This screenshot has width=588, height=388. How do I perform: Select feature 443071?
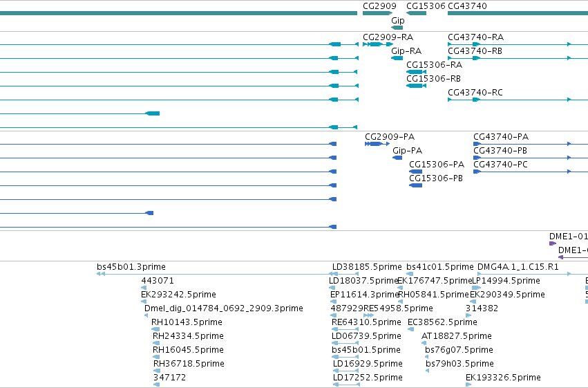pos(158,281)
